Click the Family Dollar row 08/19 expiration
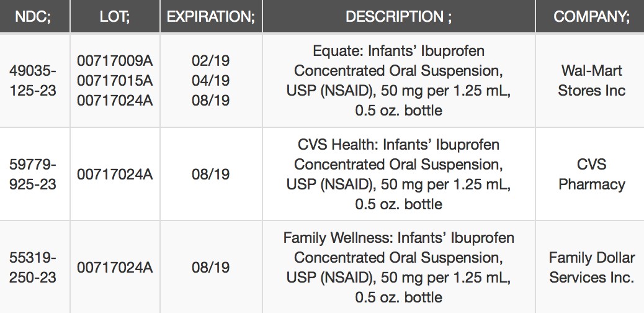644x313 pixels. click(x=211, y=268)
